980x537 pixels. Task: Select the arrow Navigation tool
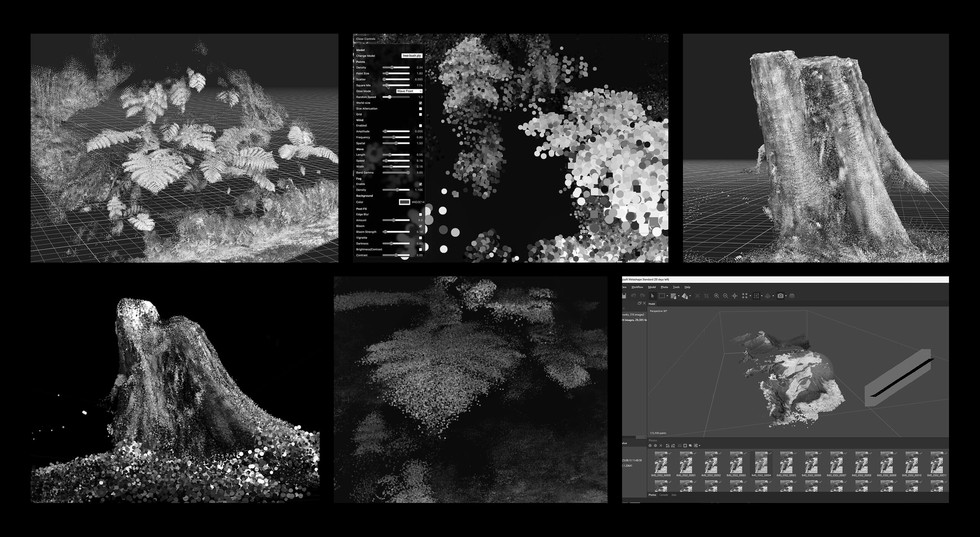click(652, 296)
